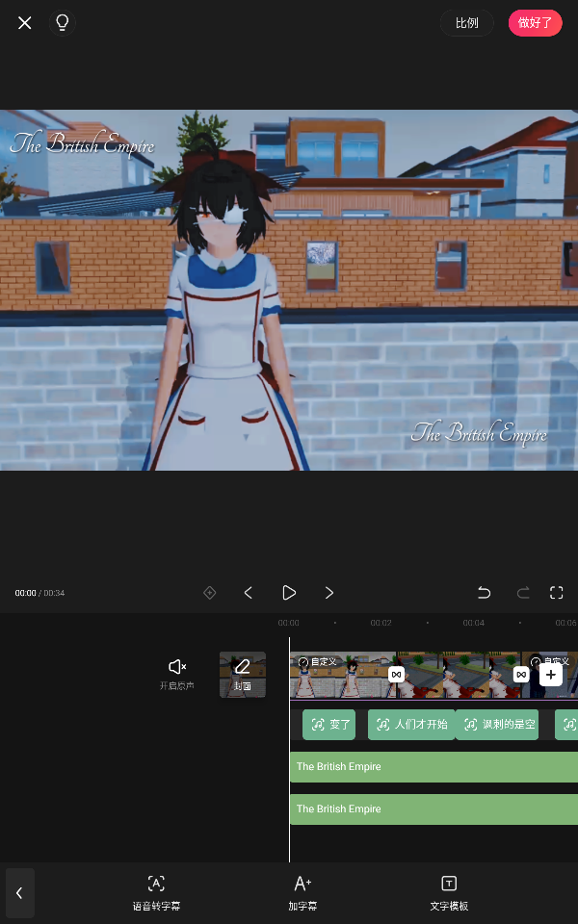
Task: Open the lightbulb tips icon
Action: 62,23
